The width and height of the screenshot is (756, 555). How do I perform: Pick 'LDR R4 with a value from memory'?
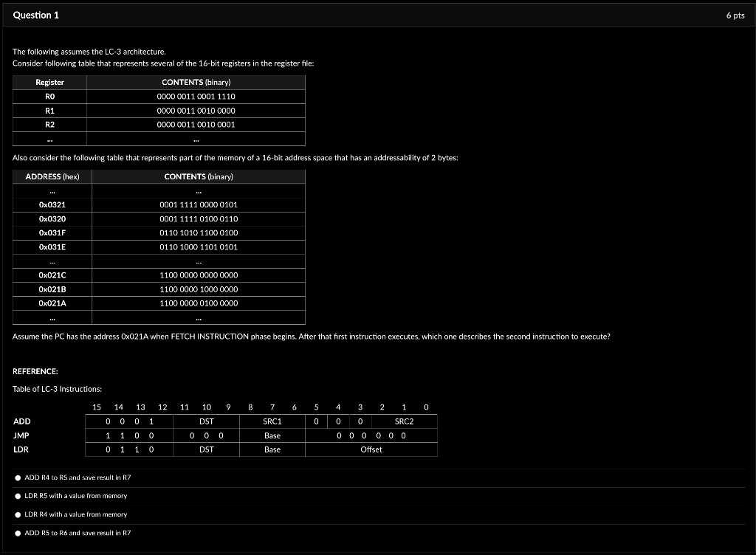click(18, 514)
